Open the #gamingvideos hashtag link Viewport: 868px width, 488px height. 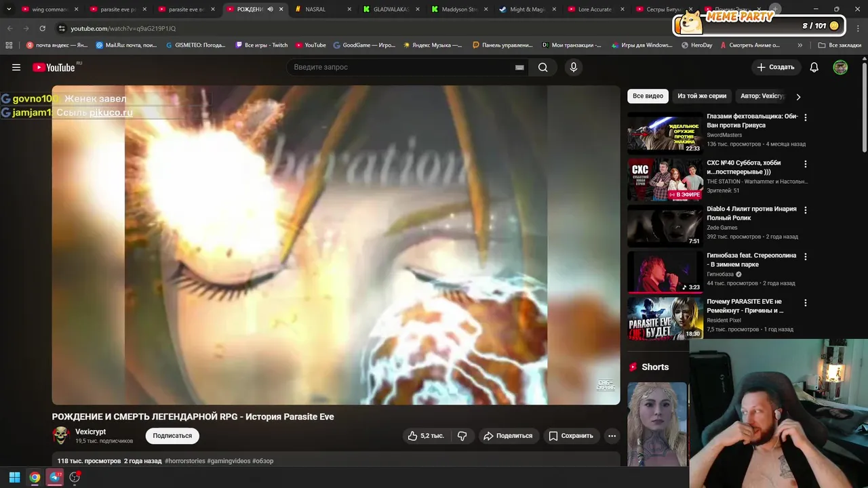coord(229,461)
